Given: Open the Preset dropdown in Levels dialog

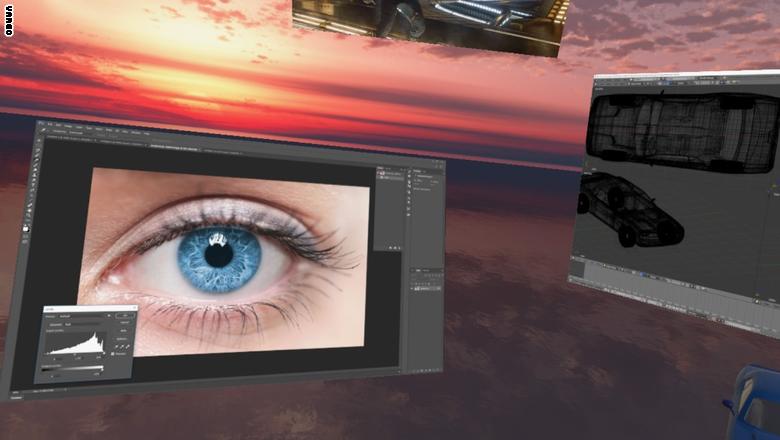Looking at the screenshot, I should click(x=83, y=318).
